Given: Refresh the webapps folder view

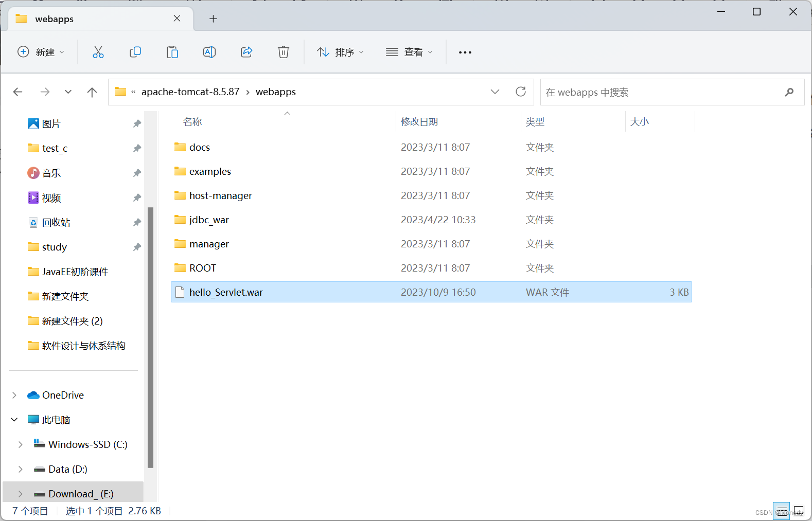Looking at the screenshot, I should tap(521, 92).
